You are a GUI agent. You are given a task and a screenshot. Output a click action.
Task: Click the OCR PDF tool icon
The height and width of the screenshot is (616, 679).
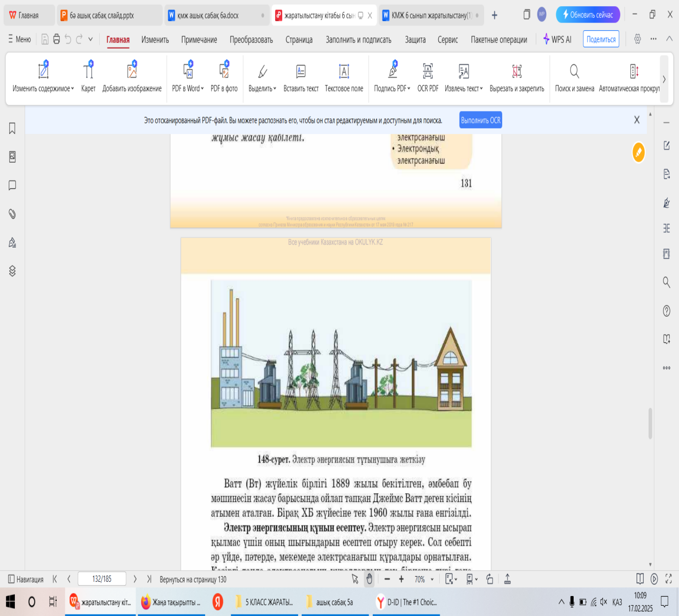(427, 72)
